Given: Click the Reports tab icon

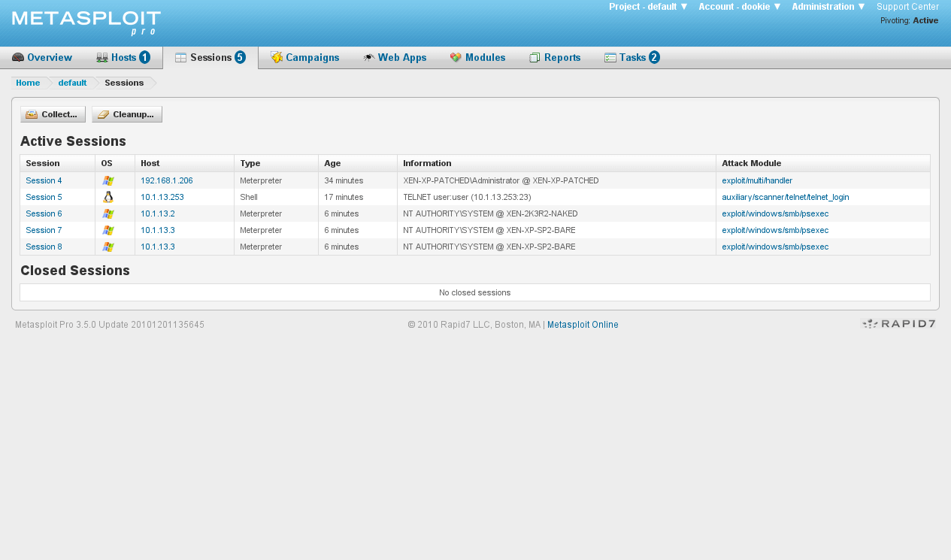Looking at the screenshot, I should (x=535, y=58).
